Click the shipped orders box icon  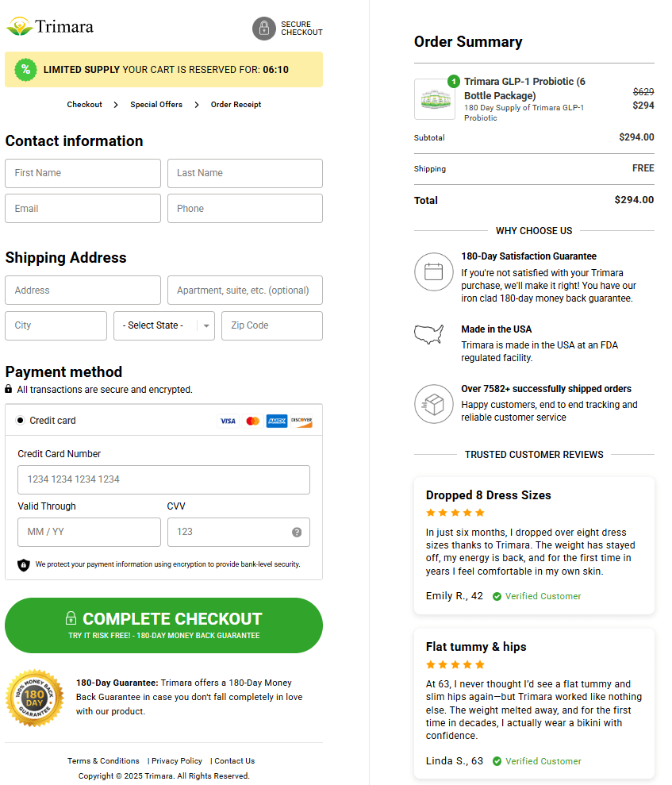[x=434, y=404]
